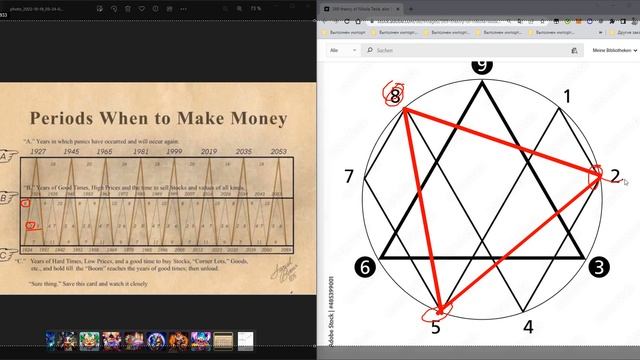Expand the Meine Bibliotheken dropdown

(615, 50)
